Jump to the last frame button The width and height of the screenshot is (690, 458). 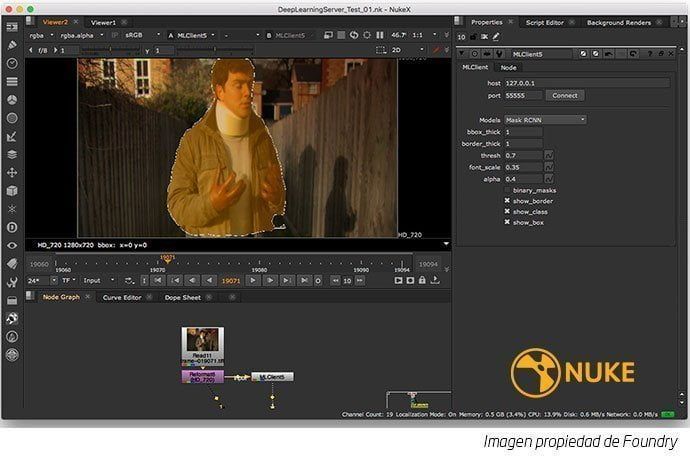[304, 280]
